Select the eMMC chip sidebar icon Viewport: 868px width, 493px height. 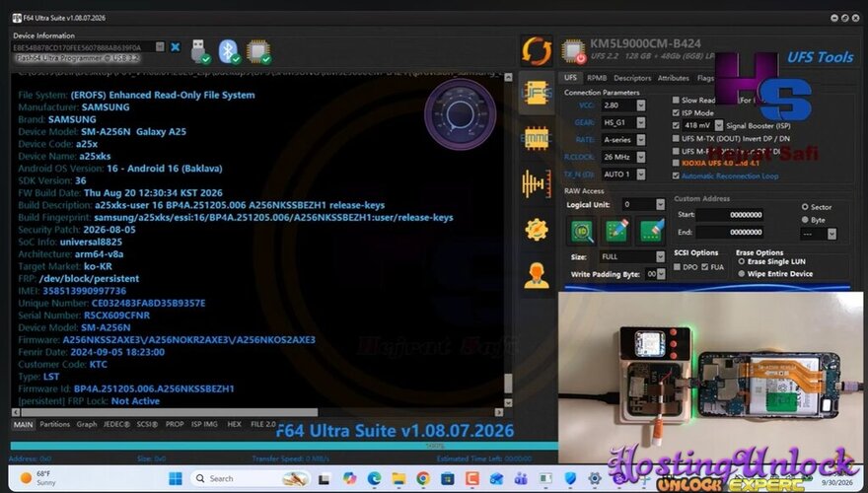pyautogui.click(x=537, y=138)
